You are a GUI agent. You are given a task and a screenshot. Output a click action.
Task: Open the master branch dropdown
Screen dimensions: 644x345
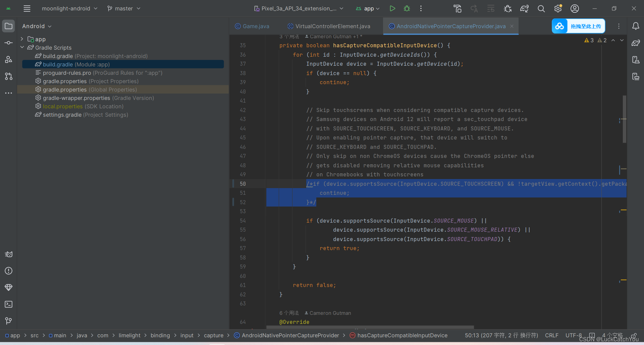124,8
